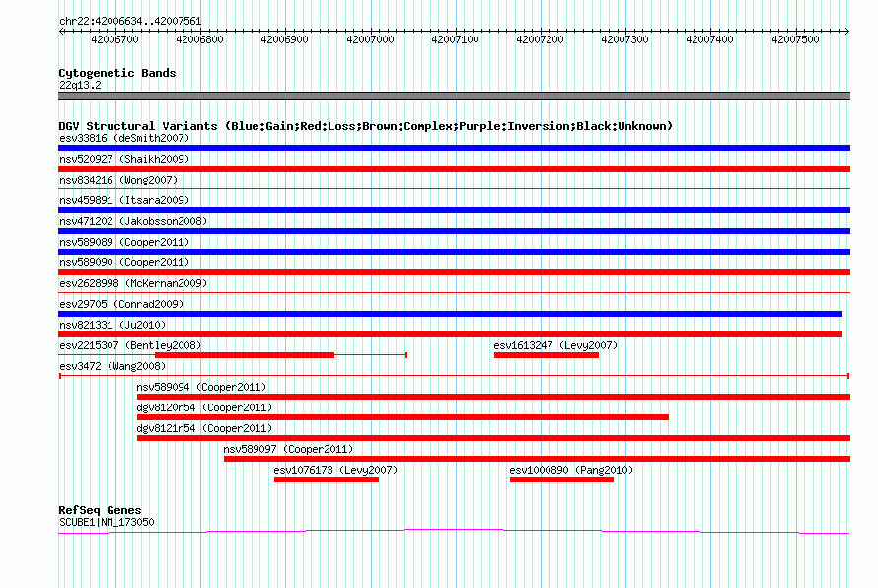Screen dimensions: 878x588
Task: Open esv2628998 (McKernan2009) variant entry
Action: click(x=133, y=283)
